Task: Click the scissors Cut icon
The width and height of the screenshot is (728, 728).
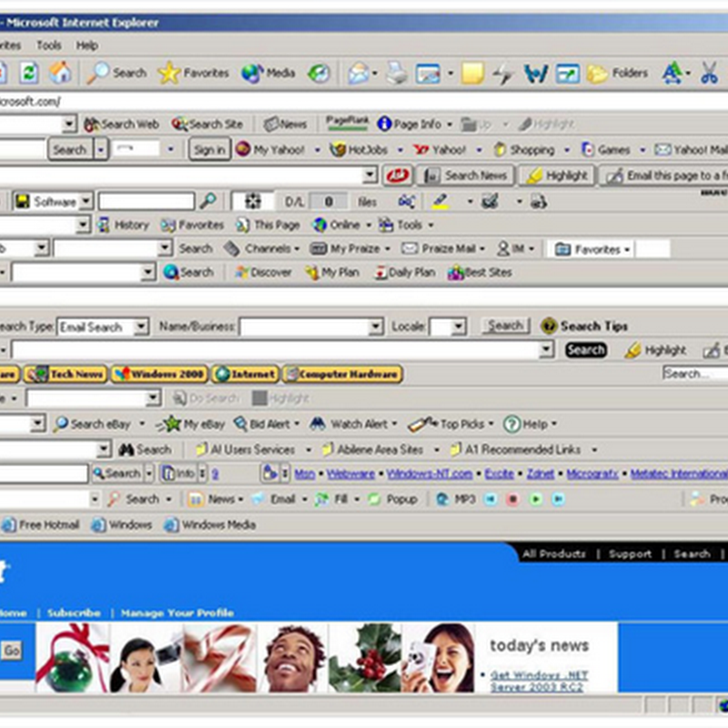Action: (x=709, y=73)
